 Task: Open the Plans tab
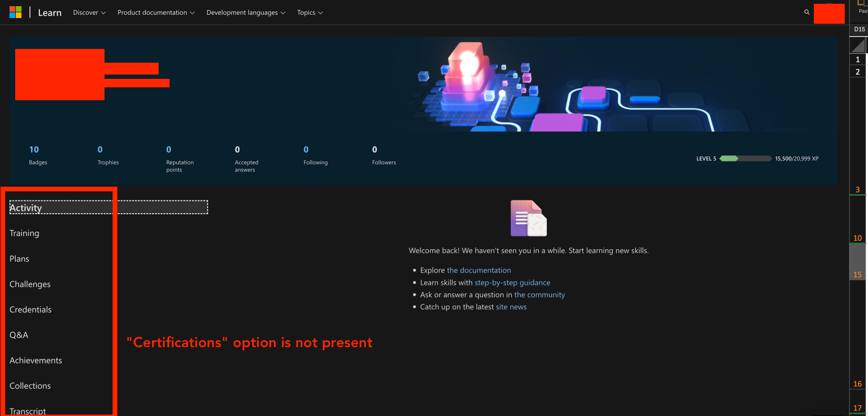[x=19, y=259]
